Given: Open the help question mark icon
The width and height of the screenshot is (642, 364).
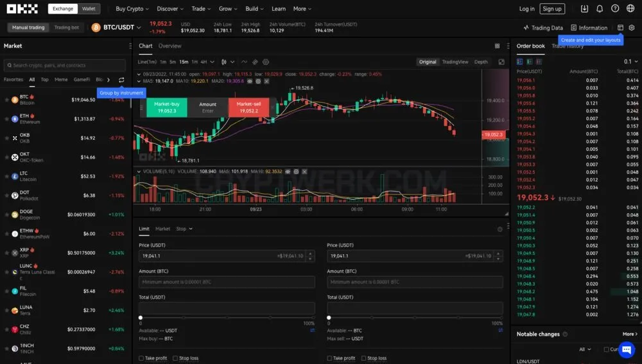Looking at the screenshot, I should coord(615,8).
